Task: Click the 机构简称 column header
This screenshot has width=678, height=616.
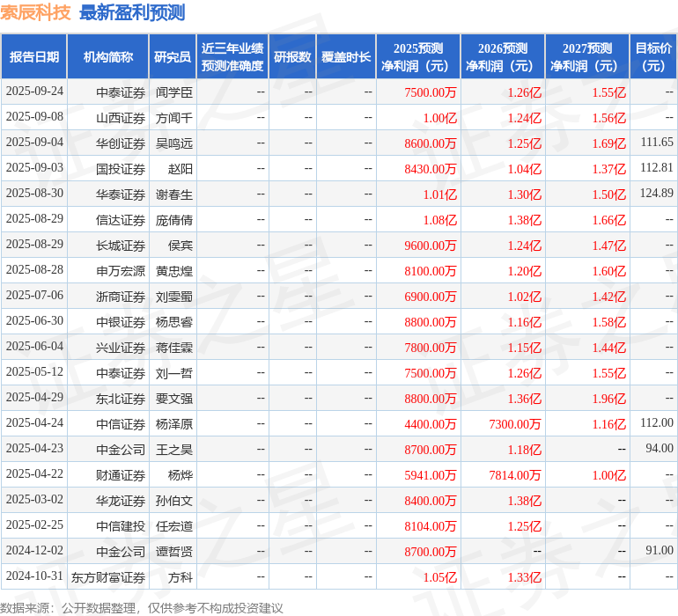Action: point(107,57)
